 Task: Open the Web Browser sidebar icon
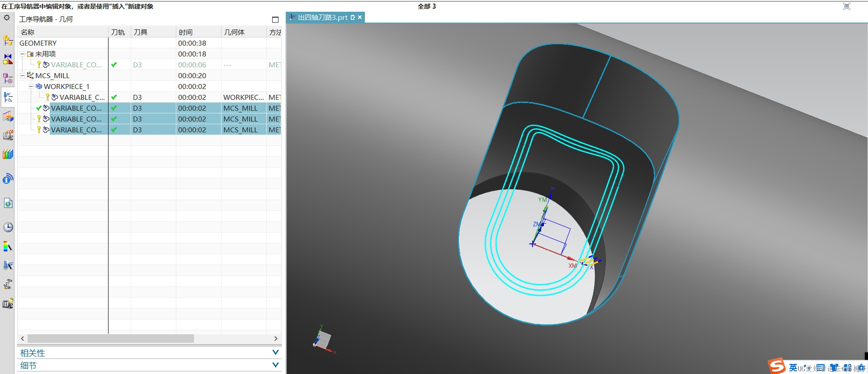tap(8, 203)
